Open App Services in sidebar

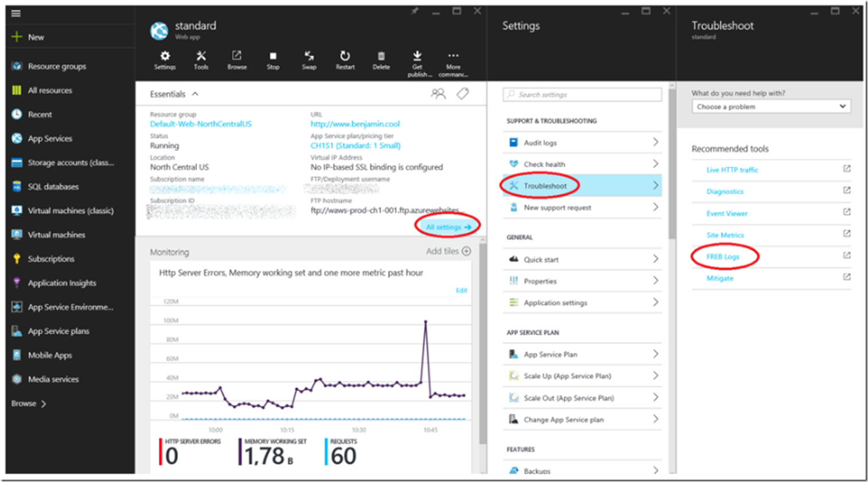(50, 139)
